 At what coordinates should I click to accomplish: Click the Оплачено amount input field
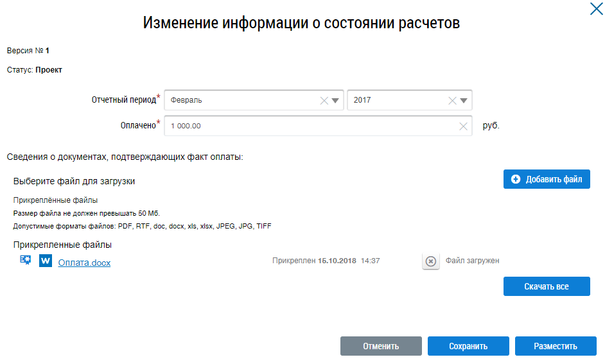308,126
